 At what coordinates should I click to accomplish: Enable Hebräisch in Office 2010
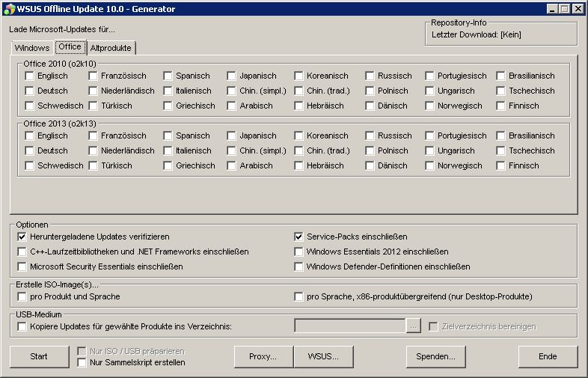[298, 106]
